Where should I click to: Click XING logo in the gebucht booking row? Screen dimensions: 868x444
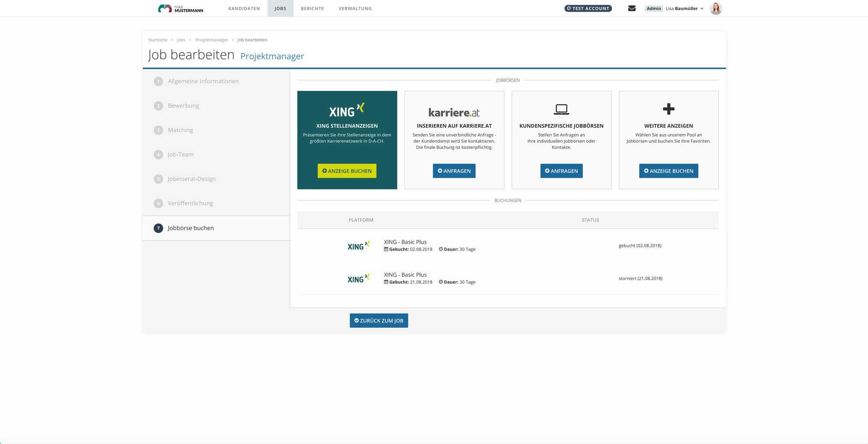pos(358,245)
